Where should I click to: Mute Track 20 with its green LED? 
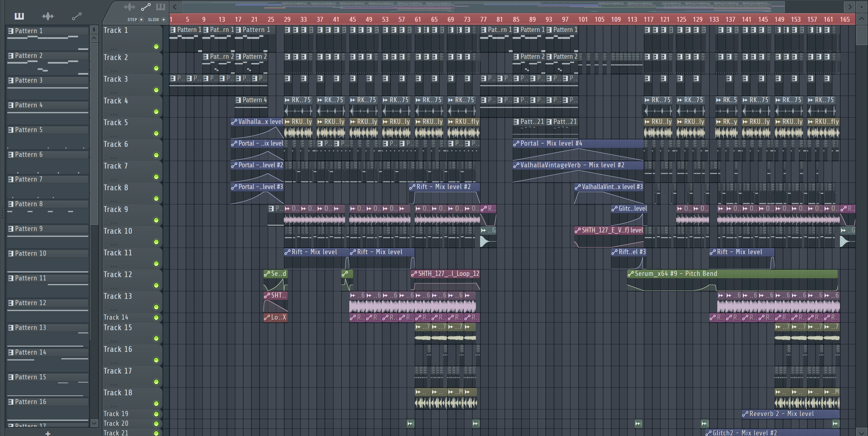[156, 424]
